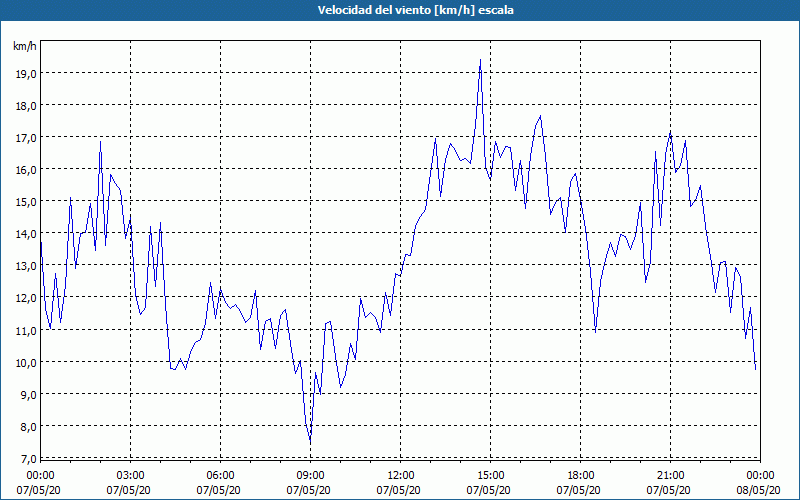This screenshot has width=800, height=500.
Task: Click the '18:00' time axis label
Action: [x=581, y=476]
